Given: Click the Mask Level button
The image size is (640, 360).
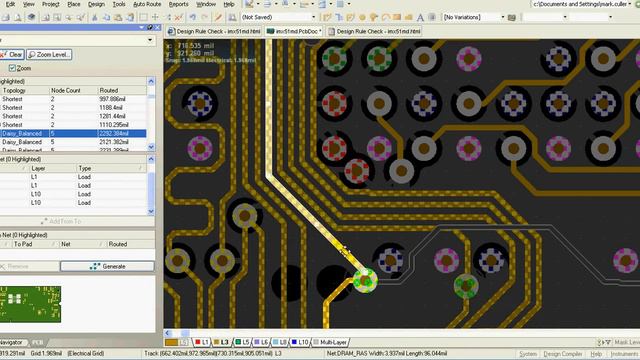Looking at the screenshot, I should point(626,342).
